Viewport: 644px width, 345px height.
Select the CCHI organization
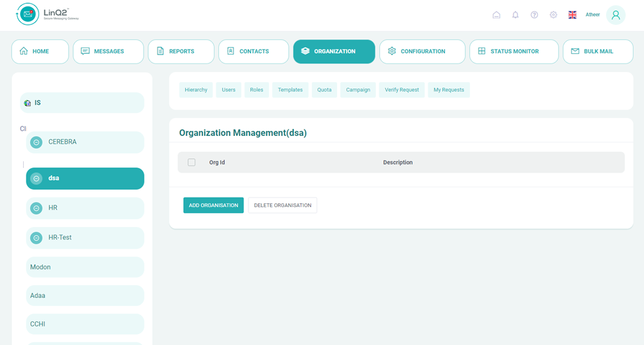85,324
